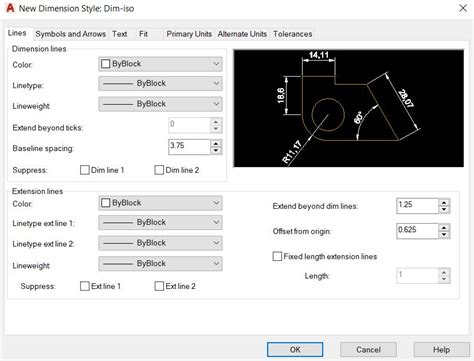Enable Fixed length extension lines
The height and width of the screenshot is (361, 474).
click(277, 256)
